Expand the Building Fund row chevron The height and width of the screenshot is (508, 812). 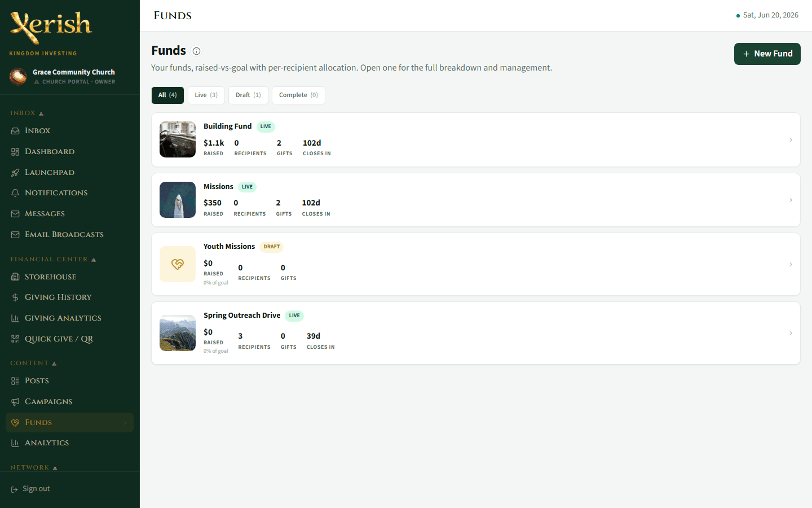pos(791,139)
